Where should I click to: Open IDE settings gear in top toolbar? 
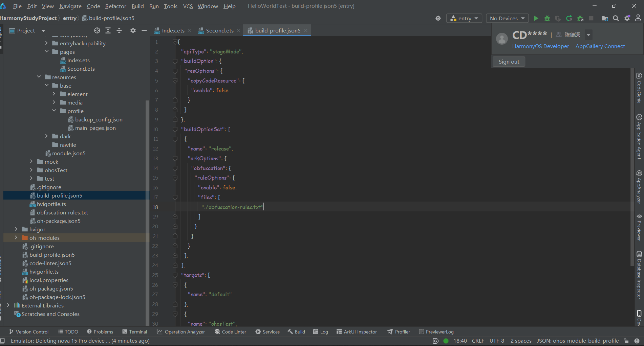627,18
